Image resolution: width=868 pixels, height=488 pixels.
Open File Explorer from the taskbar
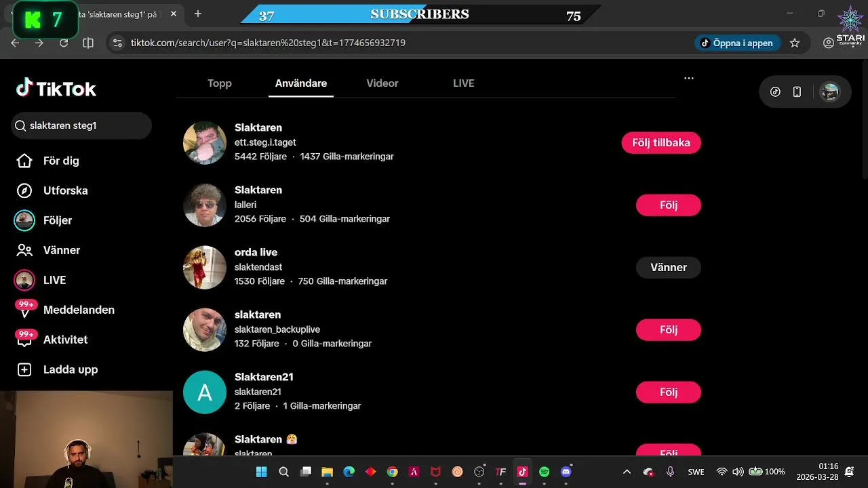(x=327, y=472)
